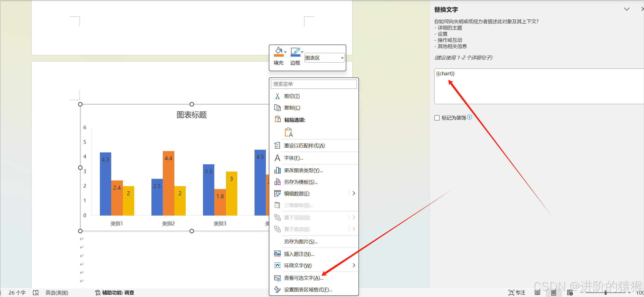Open 查看可选文字(A)... entry
The image size is (644, 297).
314,278
